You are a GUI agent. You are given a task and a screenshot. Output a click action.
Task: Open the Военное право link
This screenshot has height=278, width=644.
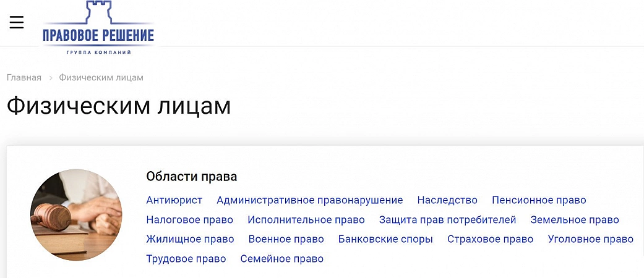click(286, 239)
